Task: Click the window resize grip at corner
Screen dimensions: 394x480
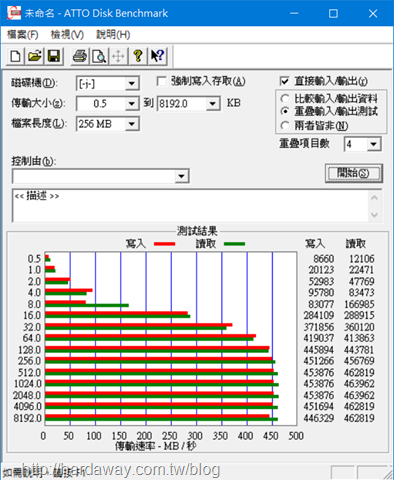Action: point(388,474)
